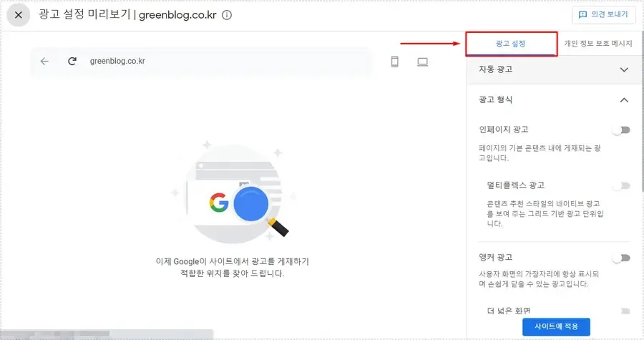Collapse the 광고 형식 section chevron

point(624,99)
